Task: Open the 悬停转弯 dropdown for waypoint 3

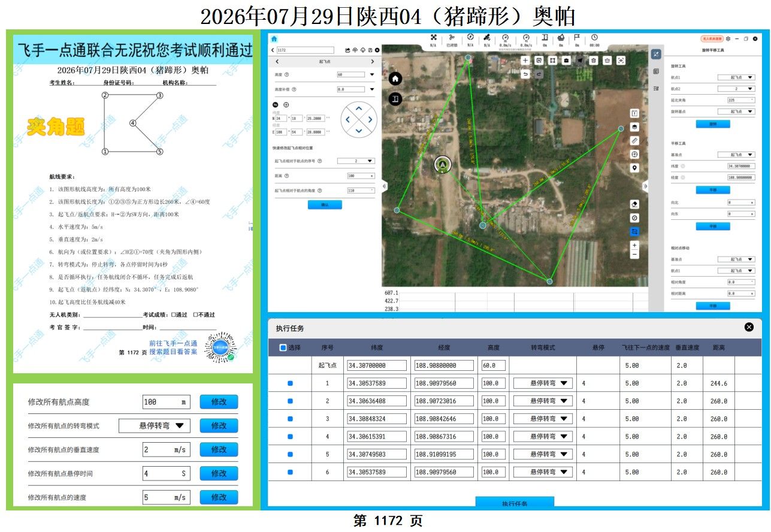Action: (542, 419)
